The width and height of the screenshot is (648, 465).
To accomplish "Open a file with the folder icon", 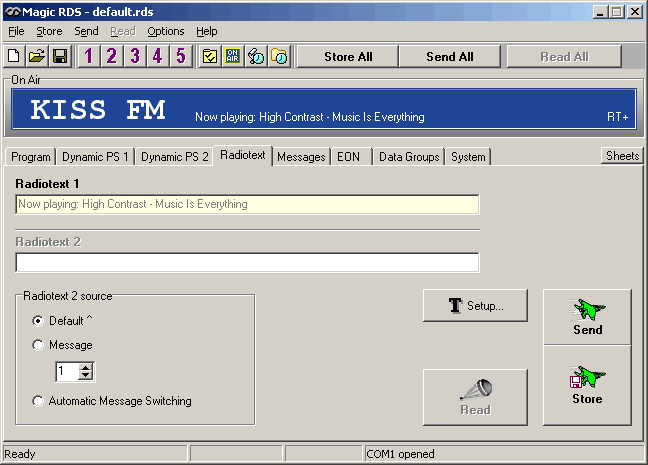I will [37, 56].
